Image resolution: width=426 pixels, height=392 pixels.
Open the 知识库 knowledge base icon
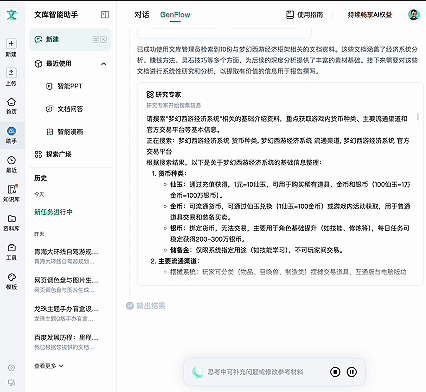tap(12, 189)
